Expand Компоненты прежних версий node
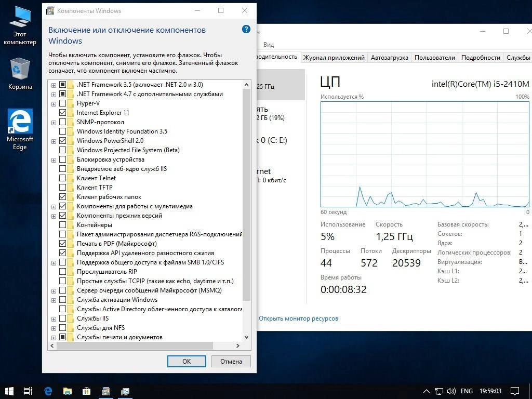Viewport: 532px width, 399px height. click(54, 216)
